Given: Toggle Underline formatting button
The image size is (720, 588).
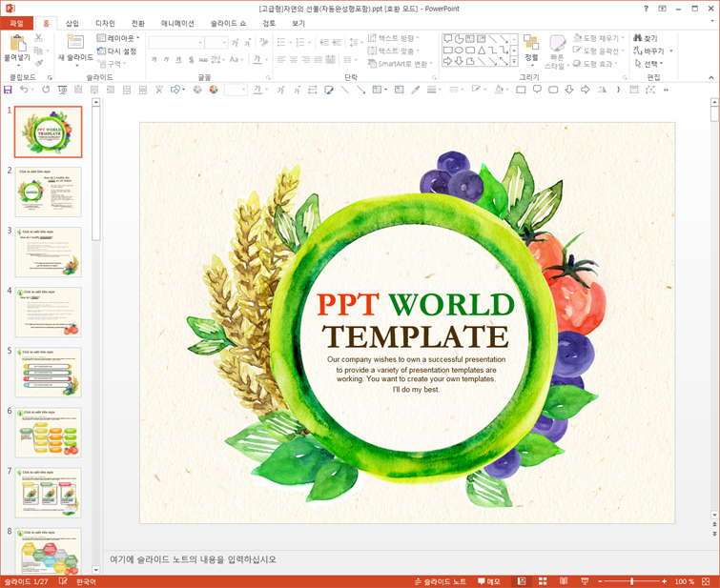Looking at the screenshot, I should pyautogui.click(x=178, y=59).
